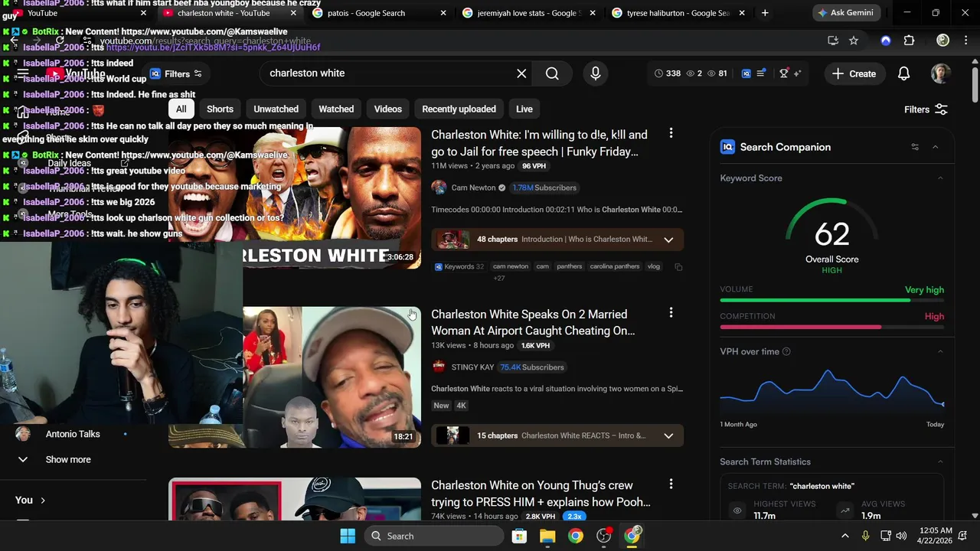Collapse VPH over time section
The height and width of the screenshot is (551, 980).
940,351
